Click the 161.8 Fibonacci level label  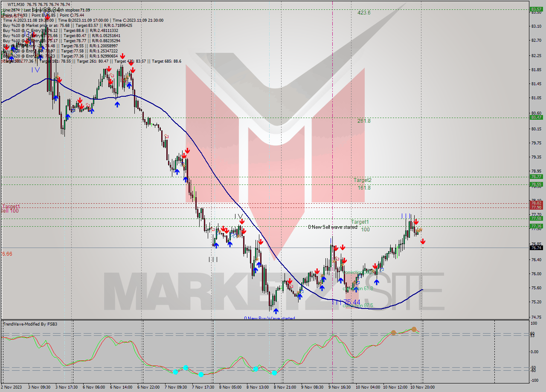(x=364, y=188)
